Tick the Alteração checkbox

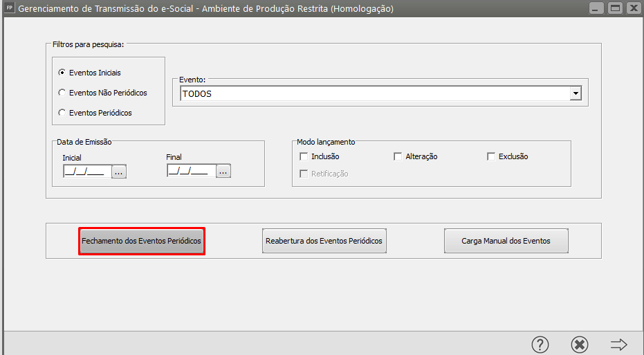tap(398, 156)
